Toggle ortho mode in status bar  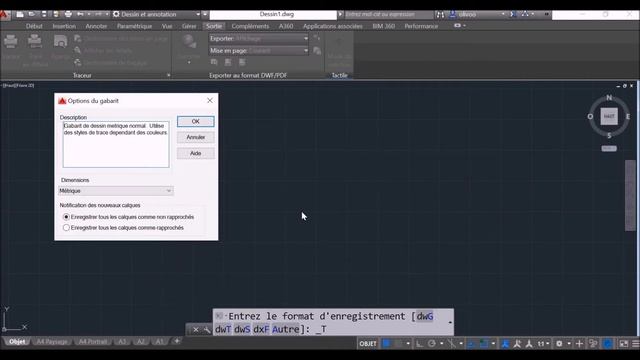tap(419, 344)
